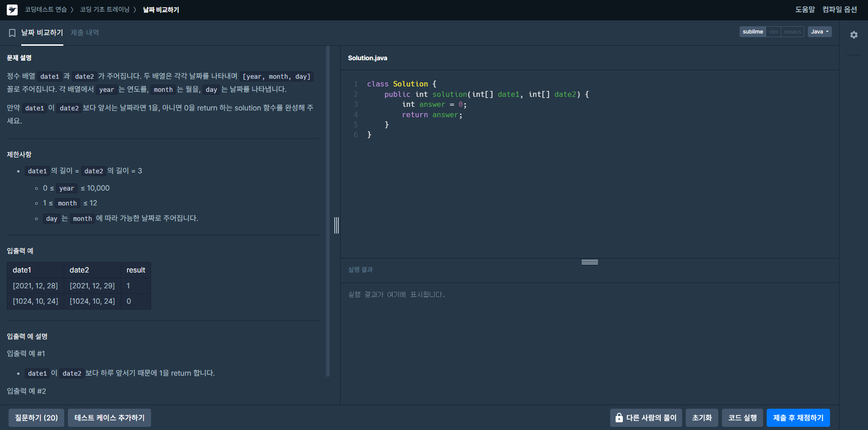Click the Solution.java file label
868x430 pixels.
click(367, 58)
